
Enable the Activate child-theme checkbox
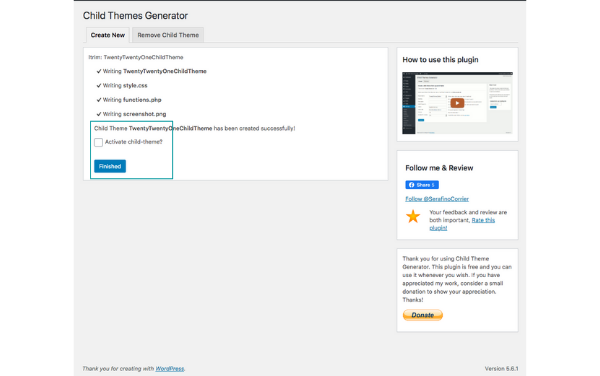point(98,142)
